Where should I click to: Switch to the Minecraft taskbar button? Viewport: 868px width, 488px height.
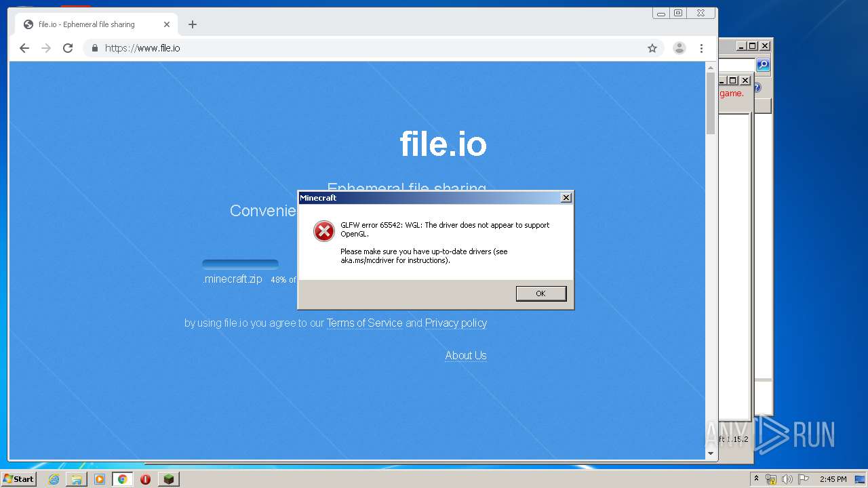(168, 479)
